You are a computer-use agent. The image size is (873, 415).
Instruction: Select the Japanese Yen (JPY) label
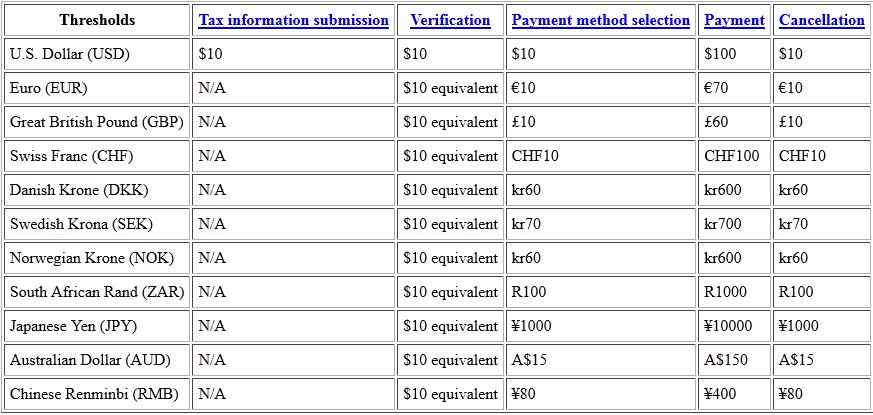click(x=73, y=326)
